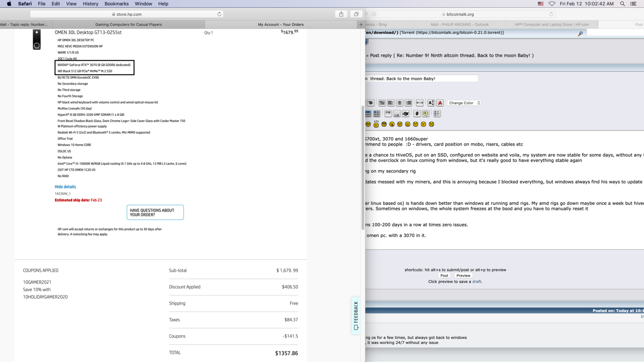Insert a bulleted list in the post
Screen dimensions: 644x362
click(x=437, y=113)
